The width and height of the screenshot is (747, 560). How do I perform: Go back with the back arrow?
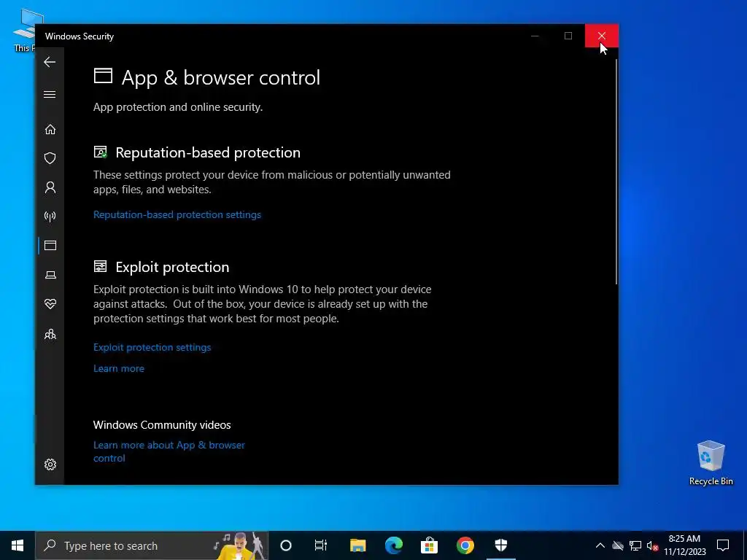coord(50,62)
